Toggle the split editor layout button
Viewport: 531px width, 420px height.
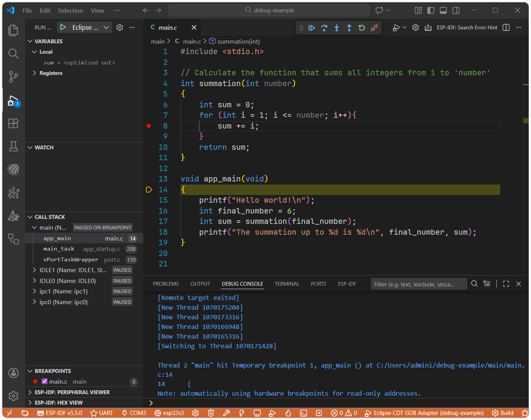[506, 27]
